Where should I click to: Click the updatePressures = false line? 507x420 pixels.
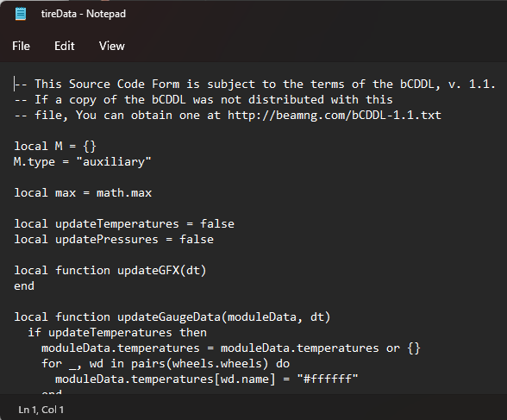pos(114,239)
